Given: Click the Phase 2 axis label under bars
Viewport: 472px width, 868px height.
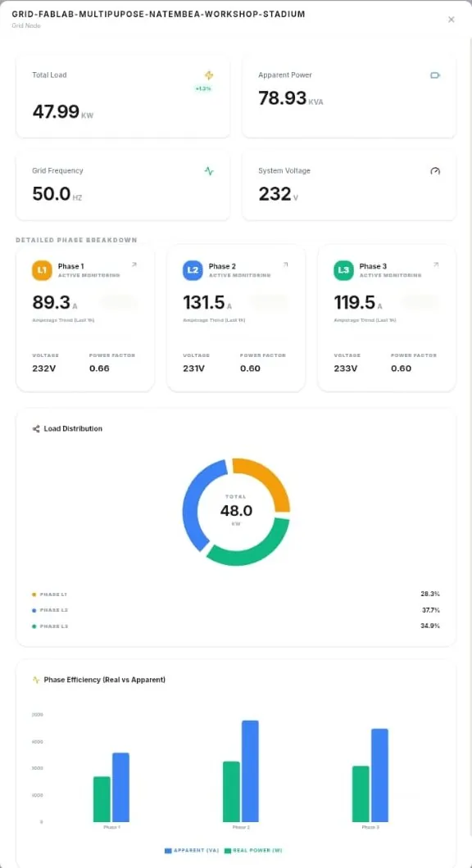Looking at the screenshot, I should pos(241,827).
